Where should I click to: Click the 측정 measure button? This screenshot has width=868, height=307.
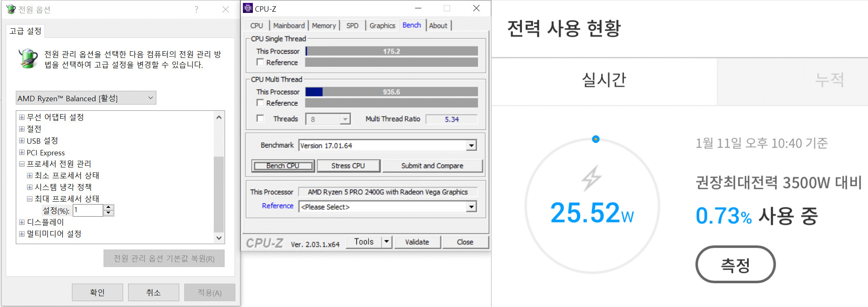click(735, 265)
